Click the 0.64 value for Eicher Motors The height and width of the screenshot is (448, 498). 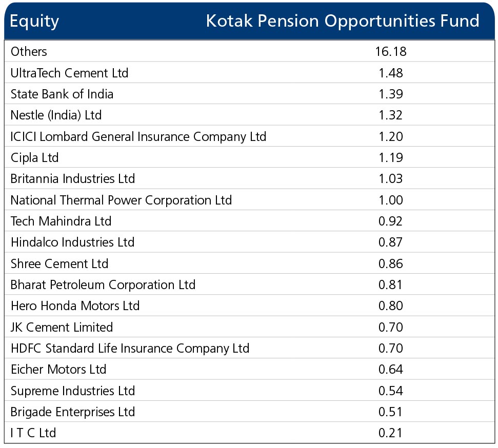[391, 369]
